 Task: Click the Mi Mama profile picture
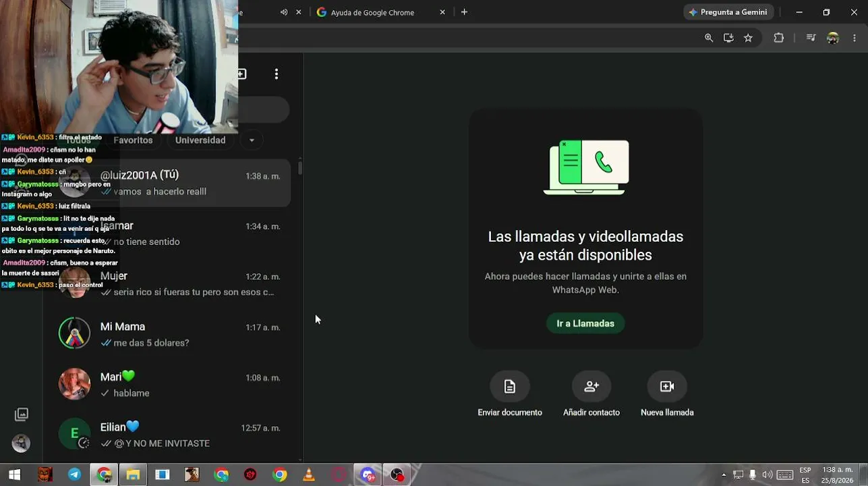tap(74, 333)
